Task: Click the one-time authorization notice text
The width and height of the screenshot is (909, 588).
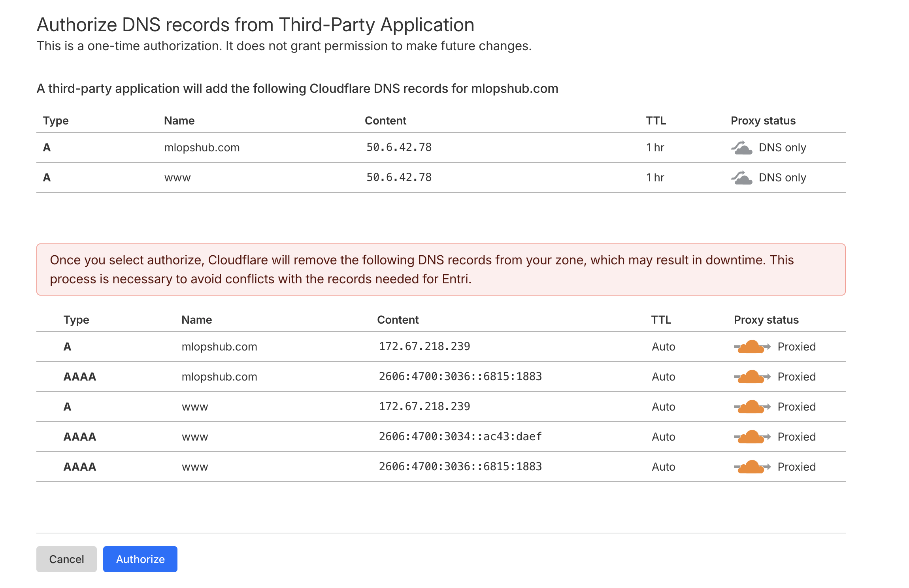Action: (x=284, y=46)
